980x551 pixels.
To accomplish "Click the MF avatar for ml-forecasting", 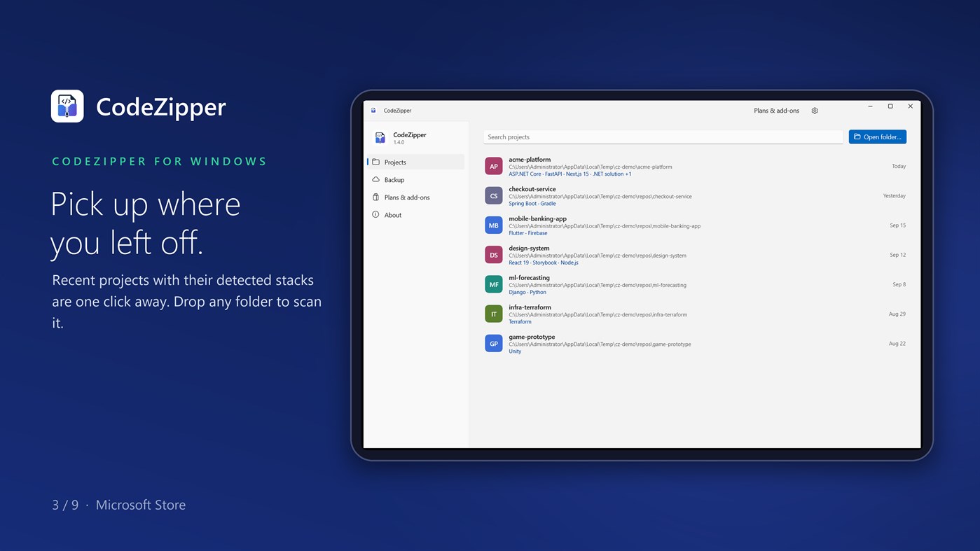I will [x=494, y=284].
